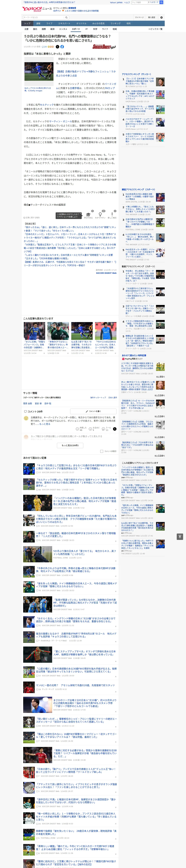The width and height of the screenshot is (186, 868).
Task: Click コメントを書く button
Action: (93, 411)
